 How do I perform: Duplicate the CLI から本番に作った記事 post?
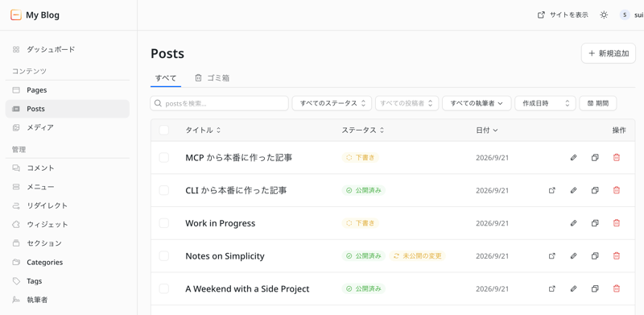point(595,190)
